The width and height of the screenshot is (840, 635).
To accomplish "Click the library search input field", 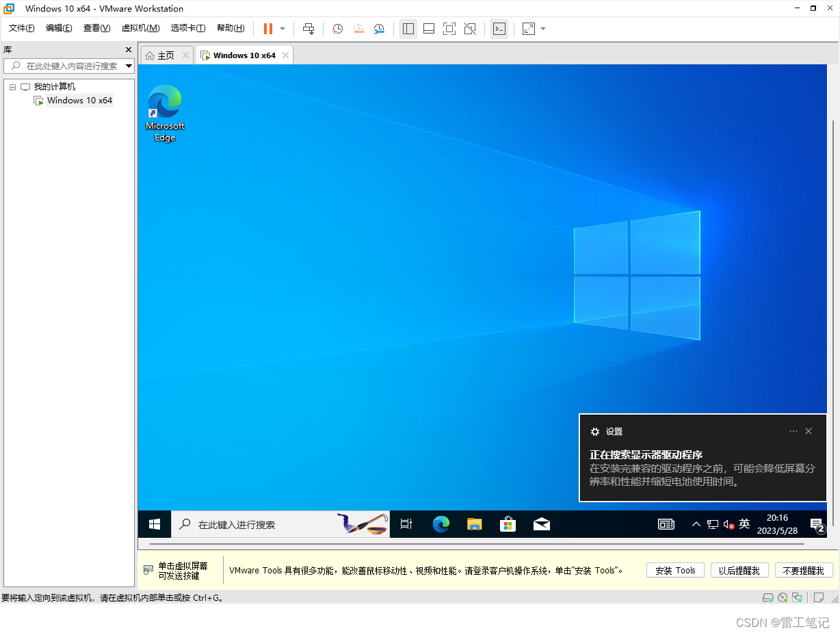I will [72, 66].
